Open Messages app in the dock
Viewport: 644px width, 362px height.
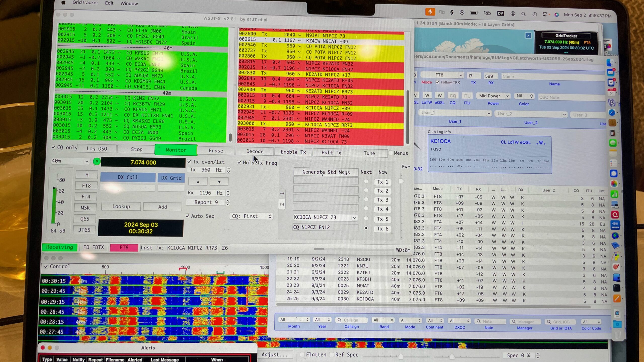coord(613,143)
